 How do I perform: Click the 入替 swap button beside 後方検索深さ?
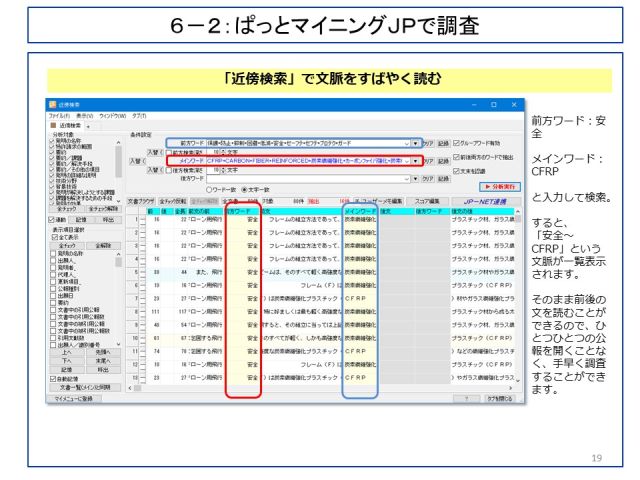coord(155,170)
